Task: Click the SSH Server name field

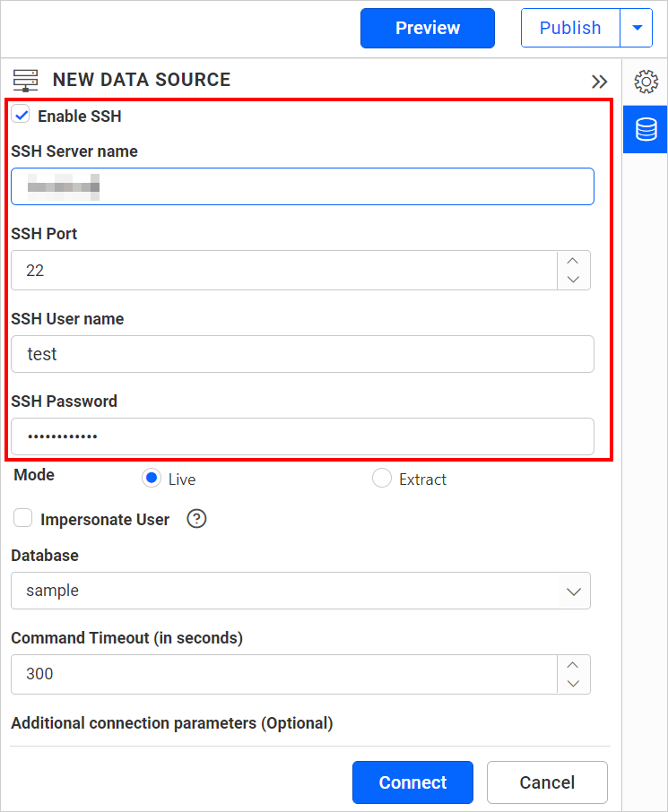Action: click(302, 186)
